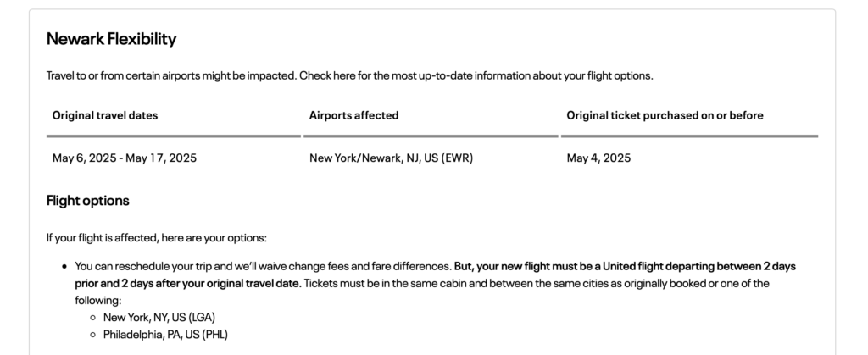The width and height of the screenshot is (868, 355).
Task: Click the bold United flight departure requirement text
Action: click(x=435, y=275)
